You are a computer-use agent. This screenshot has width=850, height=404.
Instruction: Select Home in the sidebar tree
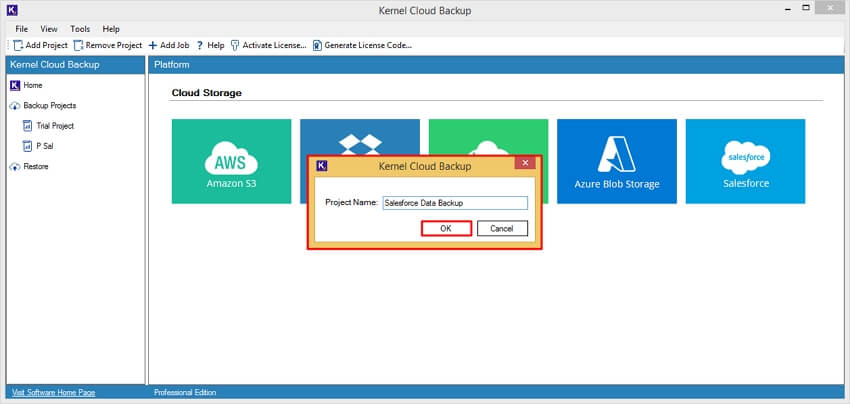33,86
